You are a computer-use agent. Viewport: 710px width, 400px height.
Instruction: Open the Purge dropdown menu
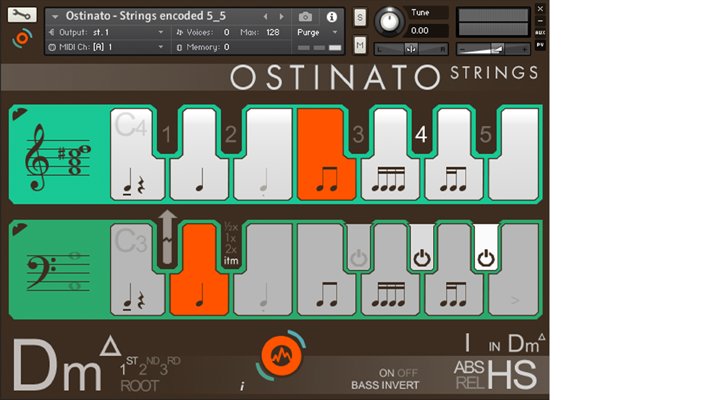(x=318, y=32)
